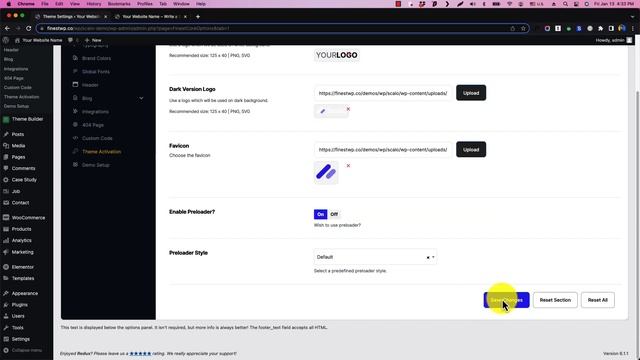640x360 pixels.
Task: Open 404 Page options tab
Action: click(x=93, y=125)
